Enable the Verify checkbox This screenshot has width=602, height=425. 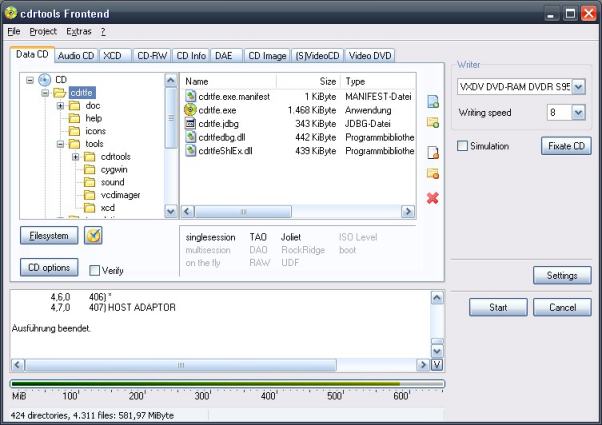(94, 270)
